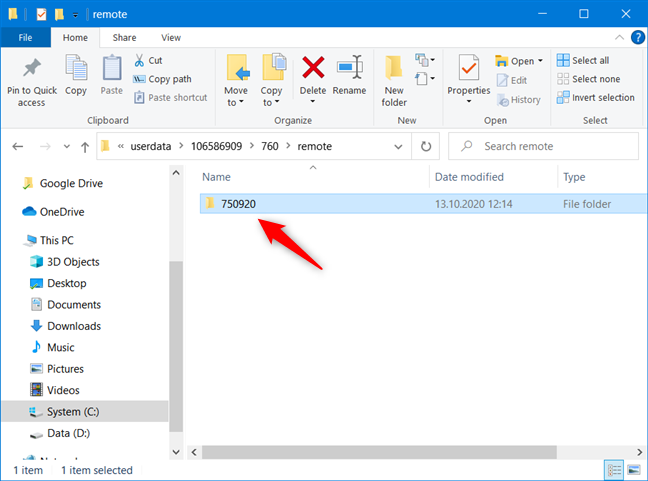The height and width of the screenshot is (481, 648).
Task: Open the Move to menu
Action: coord(236,80)
